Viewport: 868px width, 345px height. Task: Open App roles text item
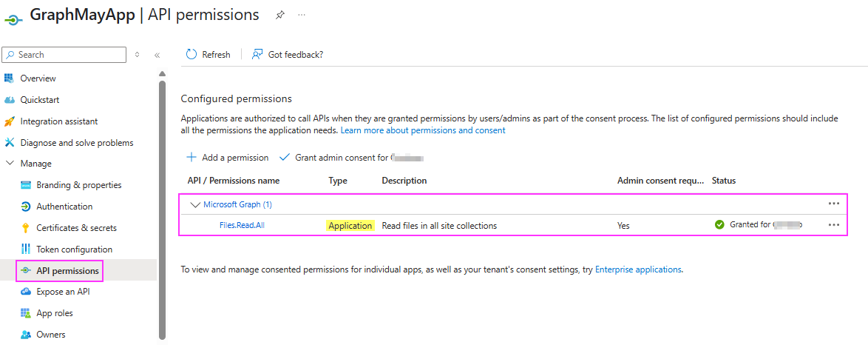54,313
